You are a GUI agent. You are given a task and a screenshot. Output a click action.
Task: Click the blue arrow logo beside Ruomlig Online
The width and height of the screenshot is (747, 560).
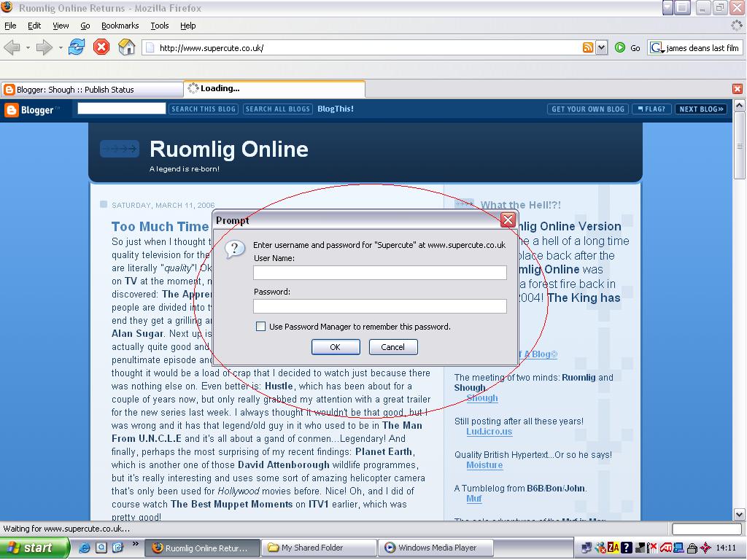pyautogui.click(x=119, y=149)
